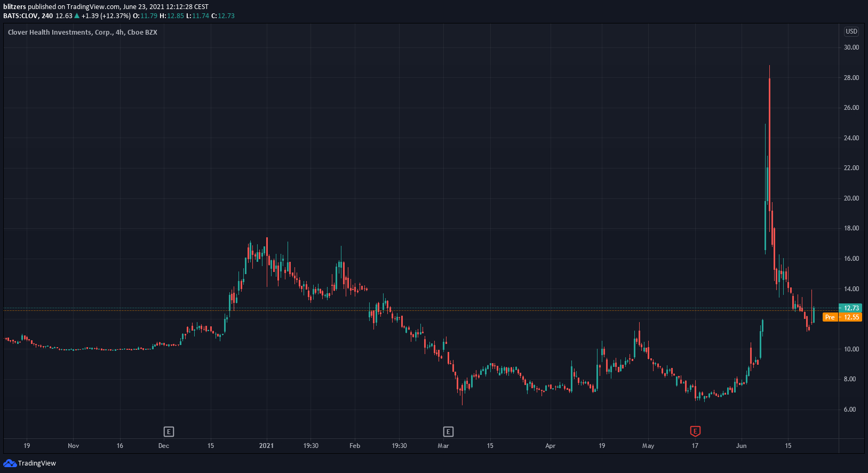This screenshot has width=868, height=473.
Task: Click the Clover Health Investments chart title
Action: tap(83, 33)
